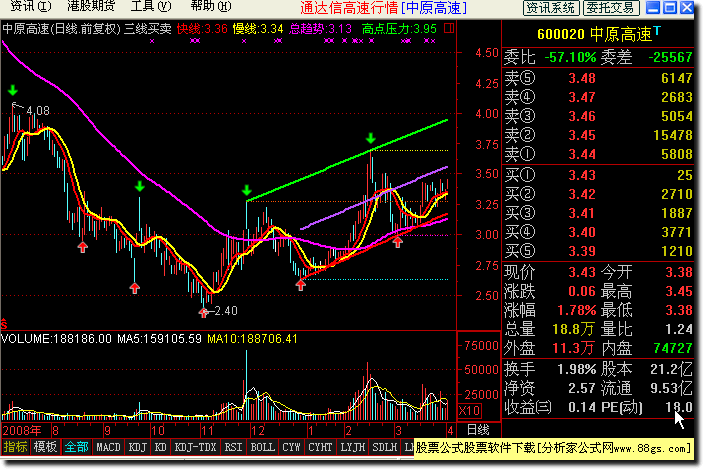Click the 卖⑤ ask price 3.48
This screenshot has width=706, height=471.
point(582,78)
